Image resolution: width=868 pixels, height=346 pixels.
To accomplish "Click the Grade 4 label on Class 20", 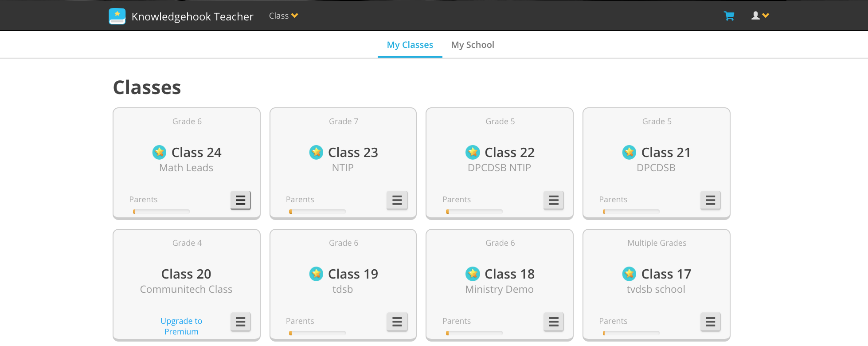I will click(187, 243).
